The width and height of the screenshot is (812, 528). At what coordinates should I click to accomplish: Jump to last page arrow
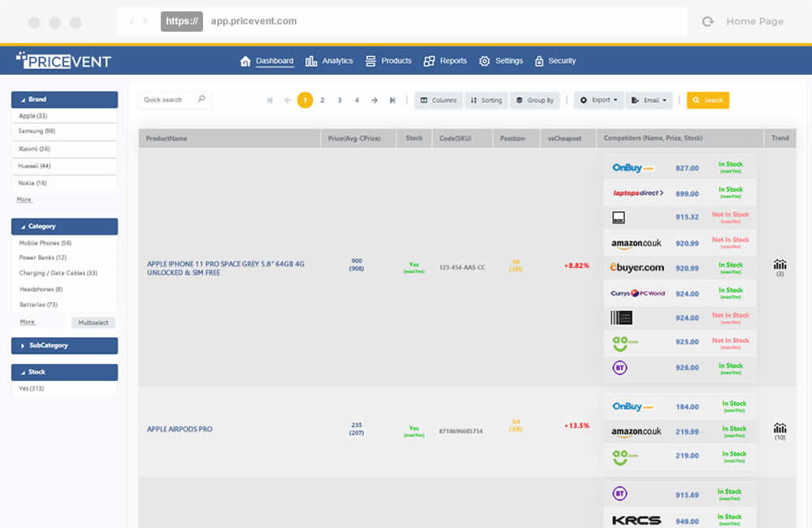click(x=392, y=100)
